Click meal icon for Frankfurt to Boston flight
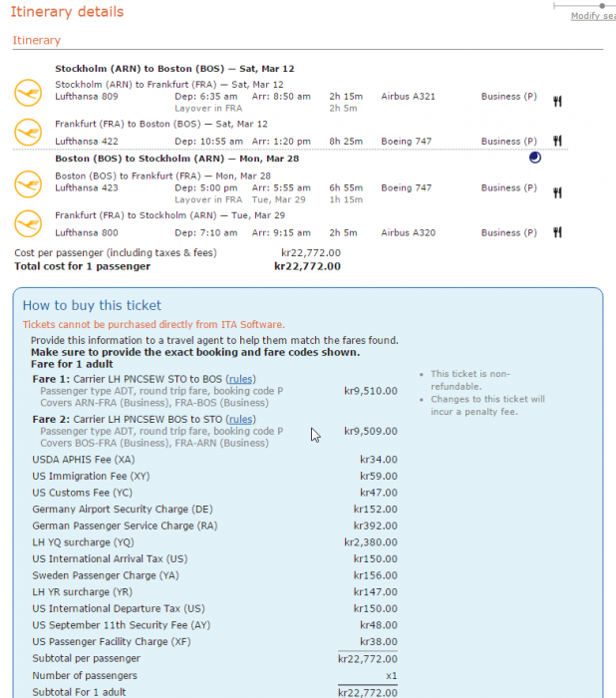Screen dimensions: 616x698 [x=558, y=142]
